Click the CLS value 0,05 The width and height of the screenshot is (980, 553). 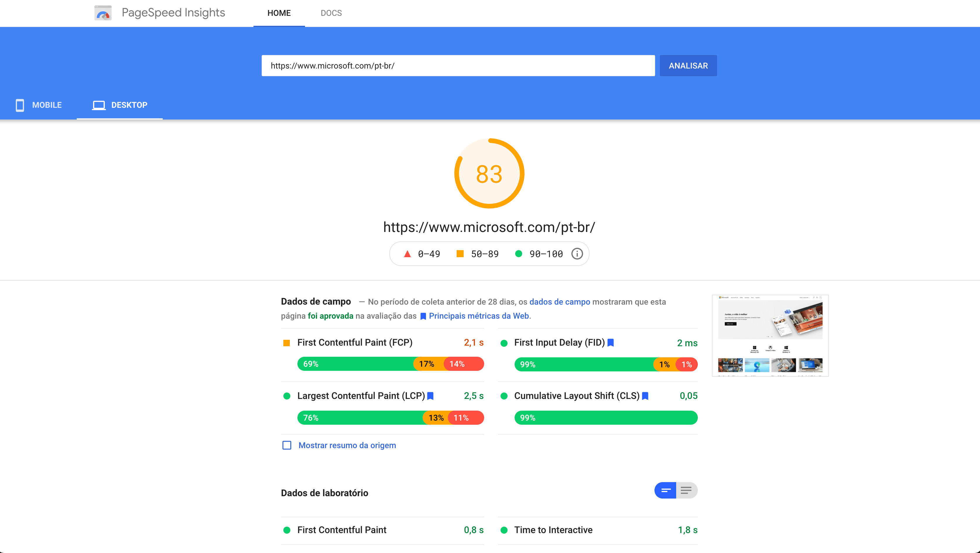click(x=688, y=396)
